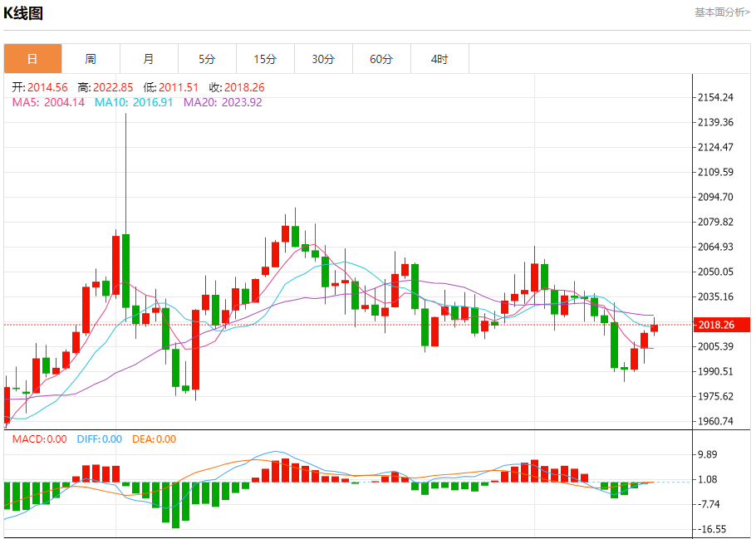Click the 1960.74 price axis label
The width and height of the screenshot is (756, 539).
coord(715,421)
